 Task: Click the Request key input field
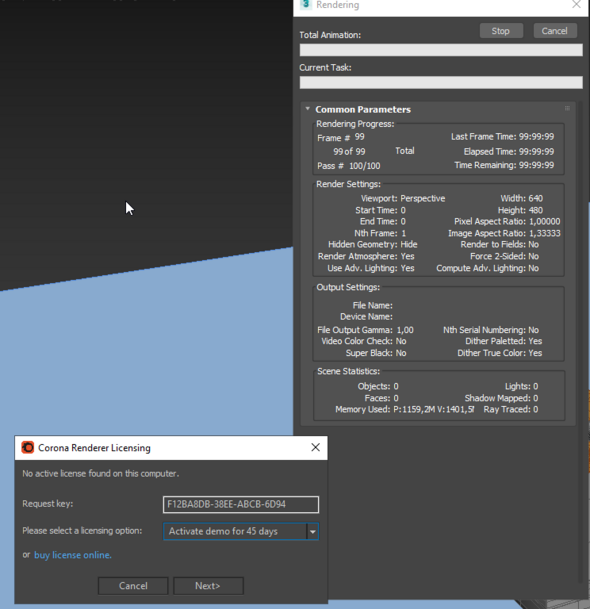point(241,504)
